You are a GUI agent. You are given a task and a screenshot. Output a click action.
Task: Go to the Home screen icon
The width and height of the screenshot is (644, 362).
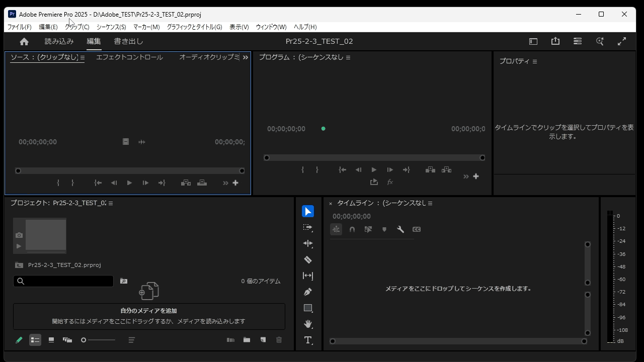click(24, 42)
